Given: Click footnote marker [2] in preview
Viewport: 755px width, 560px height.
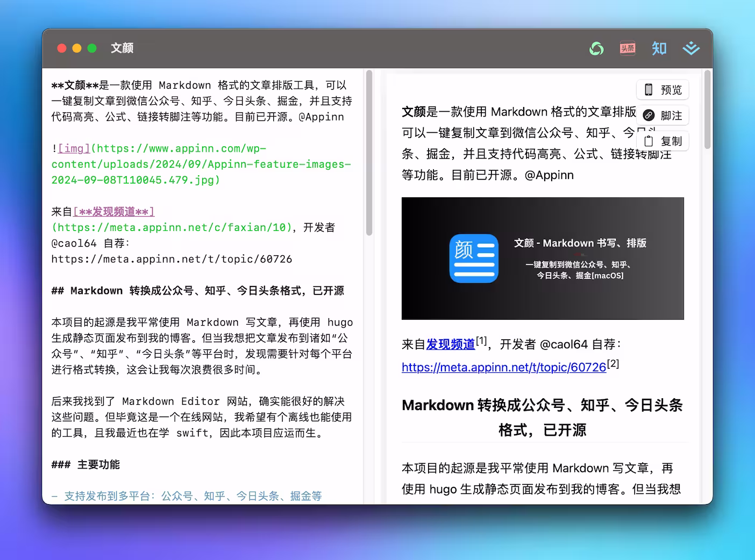Looking at the screenshot, I should 613,364.
